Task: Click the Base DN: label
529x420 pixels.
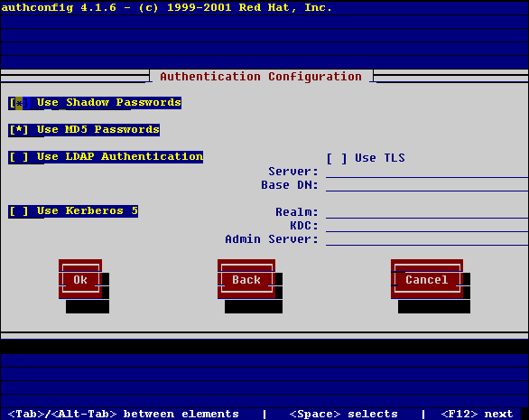Action: point(290,185)
